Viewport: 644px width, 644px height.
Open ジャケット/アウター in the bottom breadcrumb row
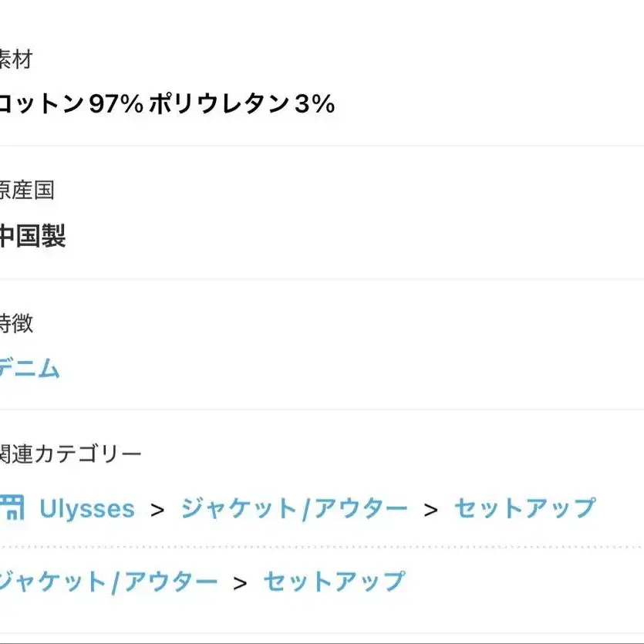108,582
